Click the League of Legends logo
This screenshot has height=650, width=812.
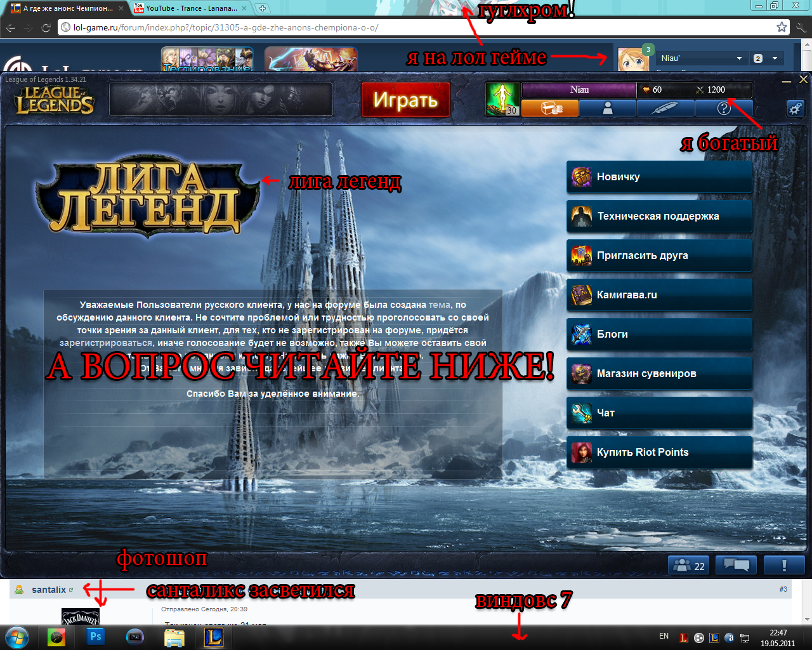pyautogui.click(x=55, y=100)
